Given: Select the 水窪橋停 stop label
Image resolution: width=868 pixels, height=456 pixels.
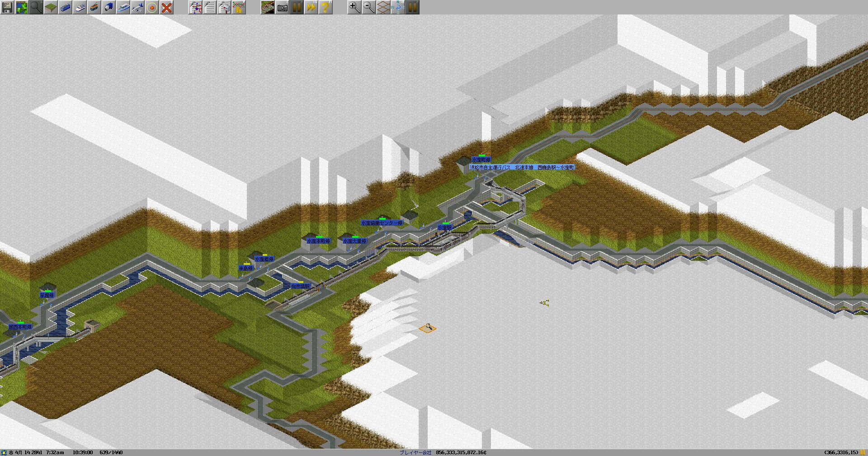Looking at the screenshot, I should tap(264, 259).
